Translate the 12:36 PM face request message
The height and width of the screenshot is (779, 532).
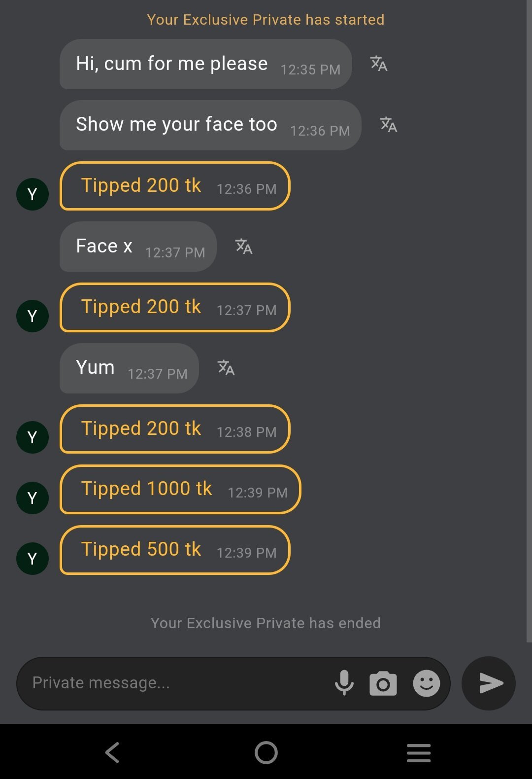tap(389, 125)
